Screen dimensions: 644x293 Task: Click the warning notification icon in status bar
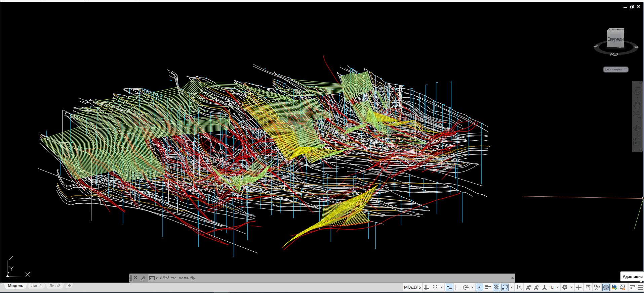tap(622, 287)
